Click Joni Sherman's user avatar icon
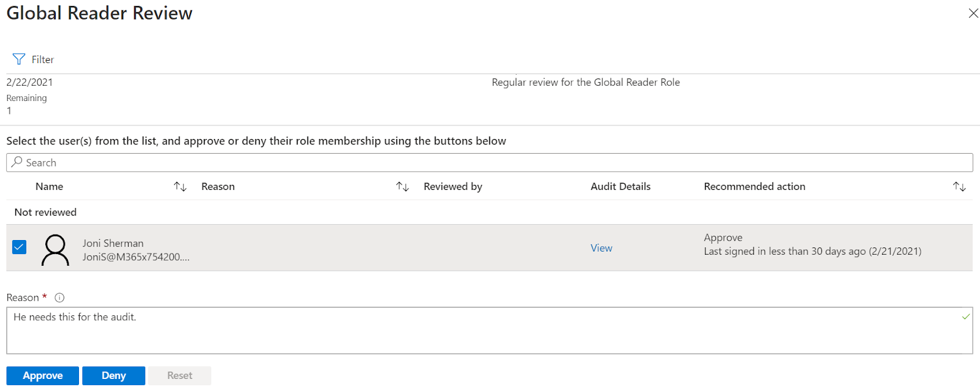The height and width of the screenshot is (390, 980). pos(55,250)
